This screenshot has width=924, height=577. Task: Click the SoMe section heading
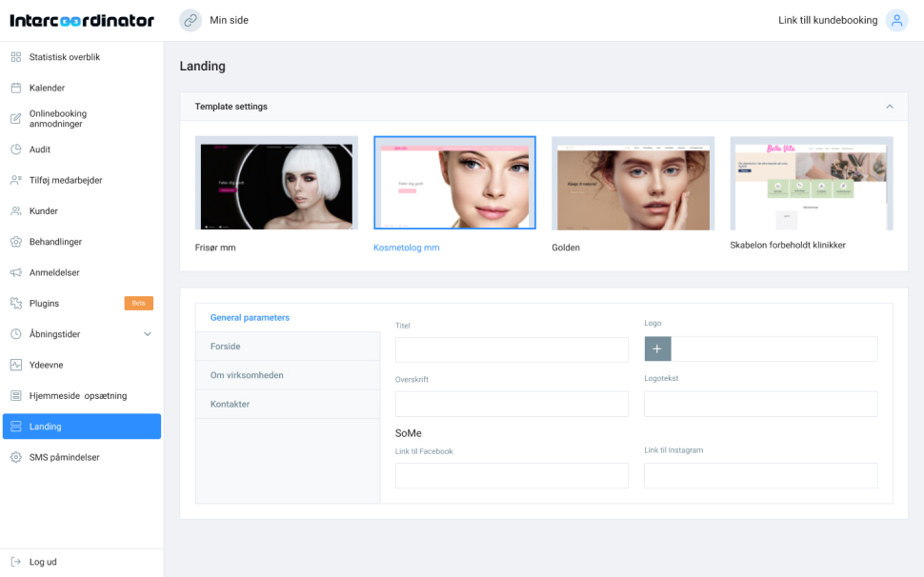click(x=409, y=433)
